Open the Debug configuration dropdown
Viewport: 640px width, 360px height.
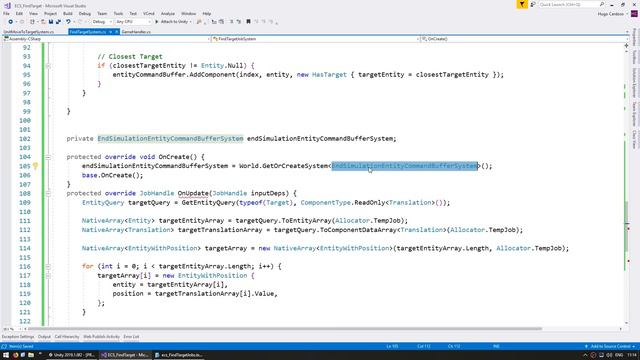point(102,22)
